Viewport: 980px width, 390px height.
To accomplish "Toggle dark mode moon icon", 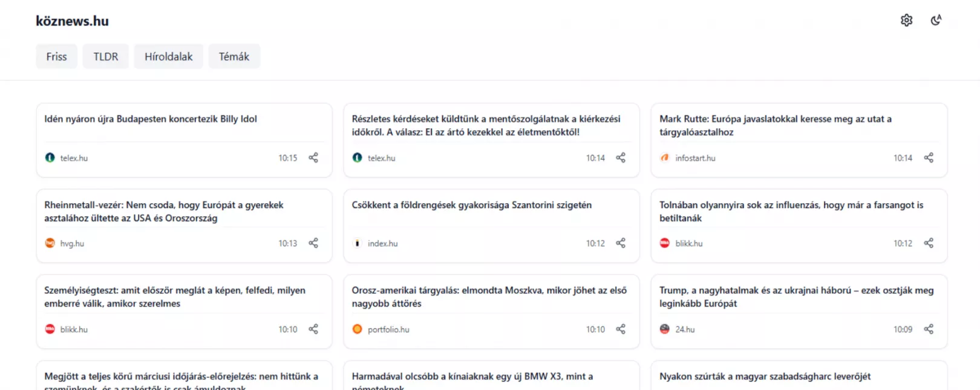I will click(x=936, y=20).
